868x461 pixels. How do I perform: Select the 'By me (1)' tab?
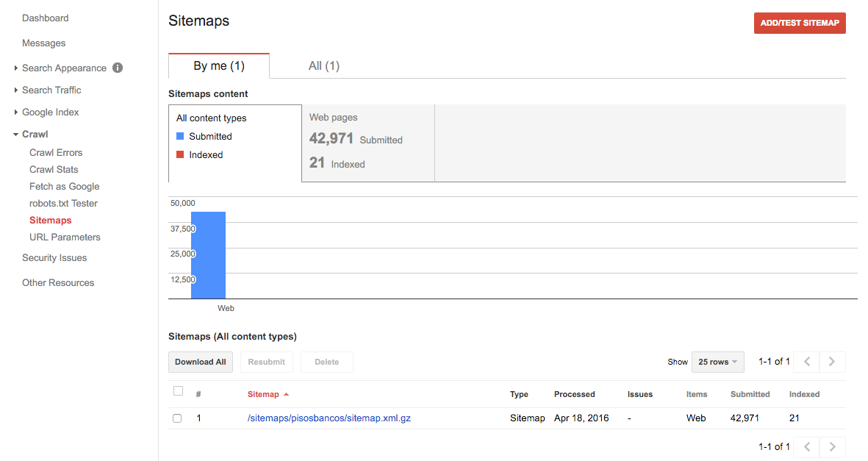pos(218,65)
